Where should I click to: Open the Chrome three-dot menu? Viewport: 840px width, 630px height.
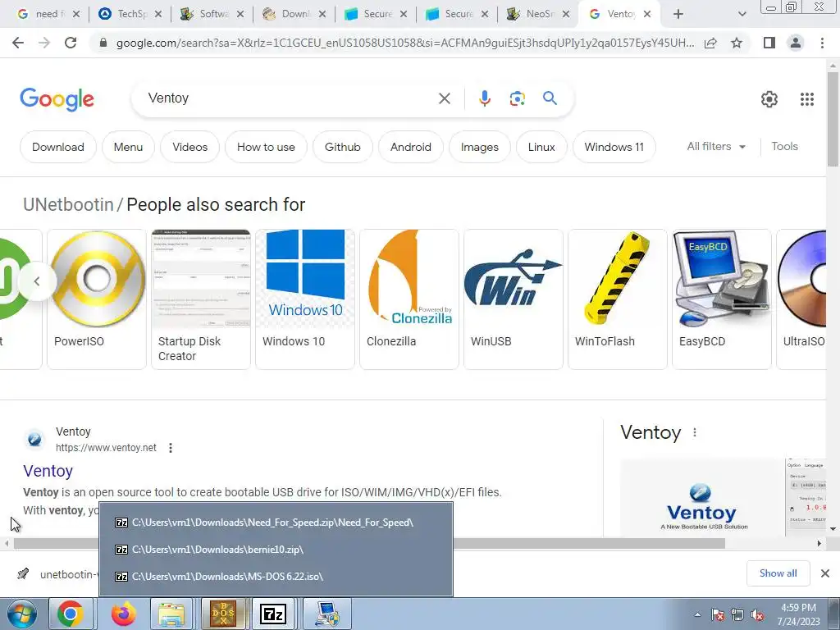pyautogui.click(x=822, y=43)
